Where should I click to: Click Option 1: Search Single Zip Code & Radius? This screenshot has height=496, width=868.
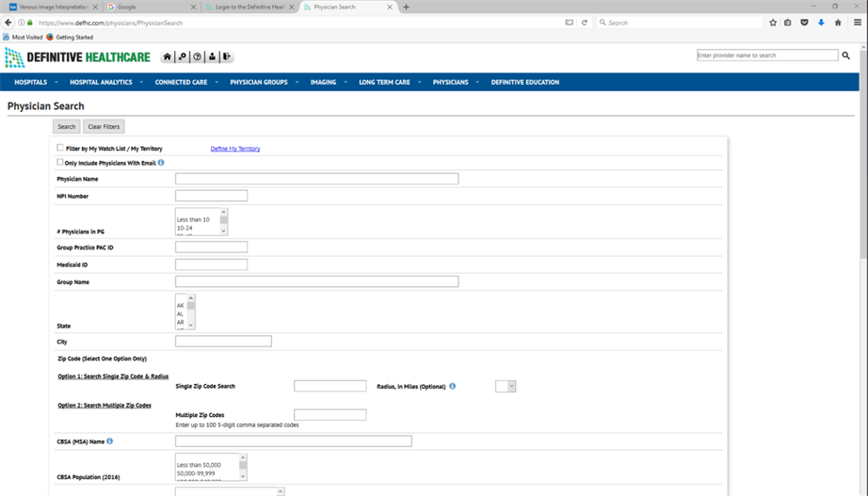[x=113, y=376]
